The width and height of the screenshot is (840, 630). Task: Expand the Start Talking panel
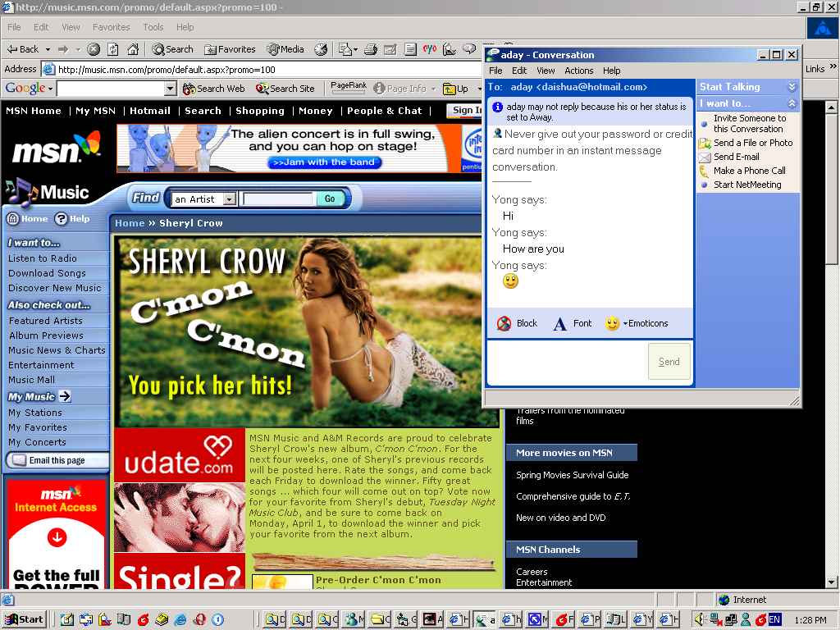pyautogui.click(x=792, y=87)
